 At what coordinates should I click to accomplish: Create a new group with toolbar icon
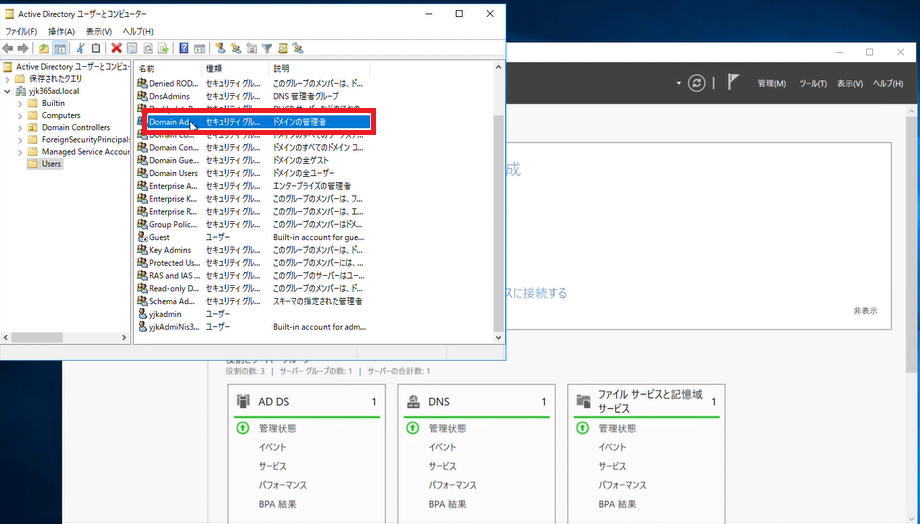click(x=236, y=48)
